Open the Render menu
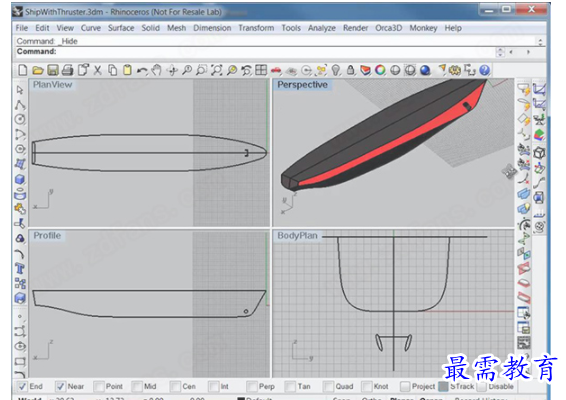 click(355, 28)
